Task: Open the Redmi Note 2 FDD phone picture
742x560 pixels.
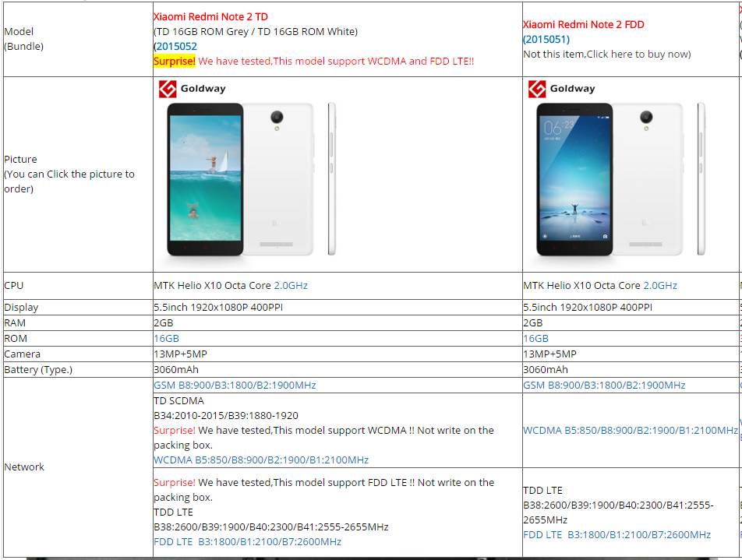Action: pyautogui.click(x=621, y=179)
